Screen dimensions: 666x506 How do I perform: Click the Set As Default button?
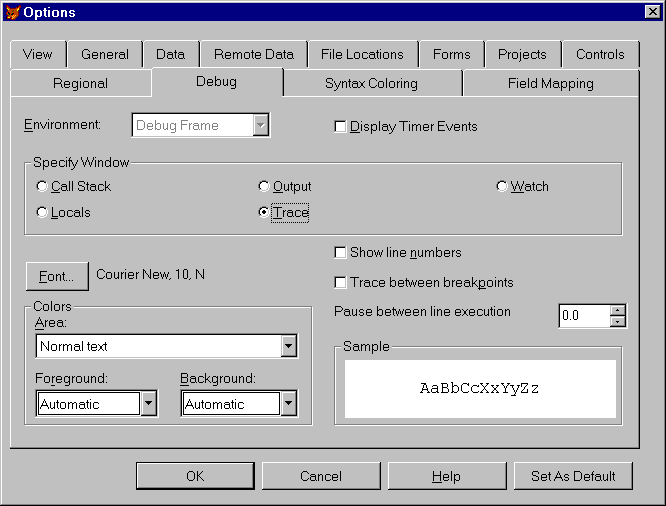click(573, 476)
